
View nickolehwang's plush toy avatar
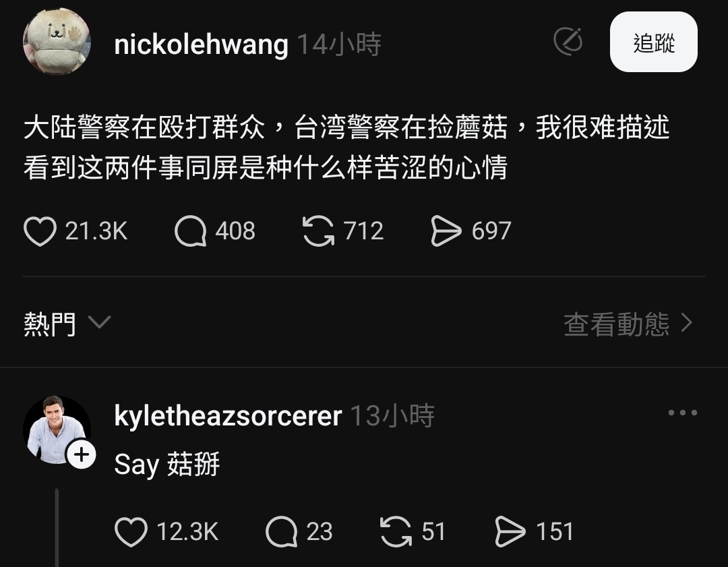click(57, 42)
